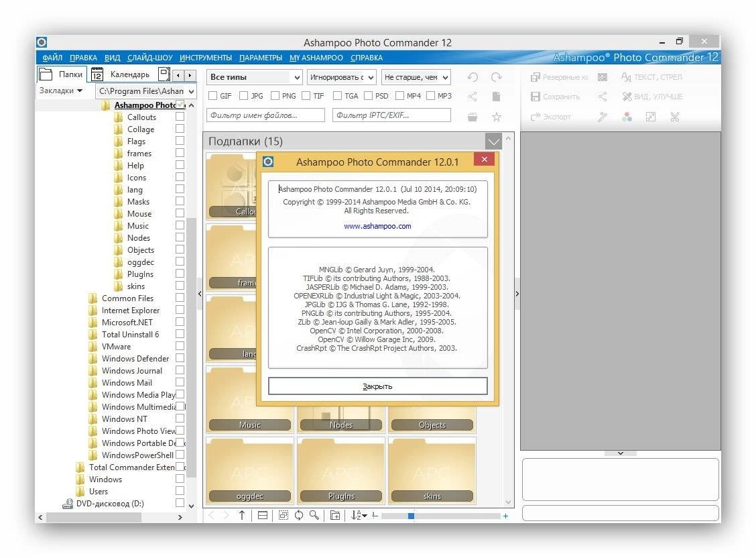This screenshot has width=756, height=558.
Task: Enable the MP3 file type filter
Action: [430, 96]
